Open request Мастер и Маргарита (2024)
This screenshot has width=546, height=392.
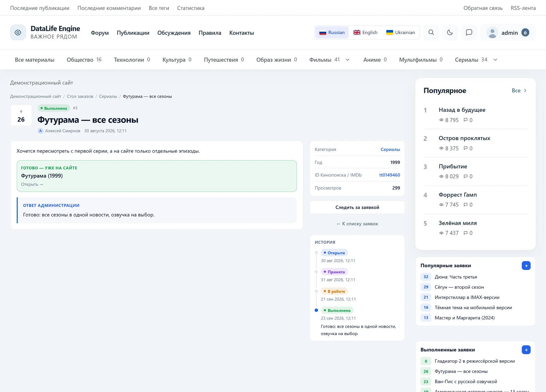tap(464, 318)
